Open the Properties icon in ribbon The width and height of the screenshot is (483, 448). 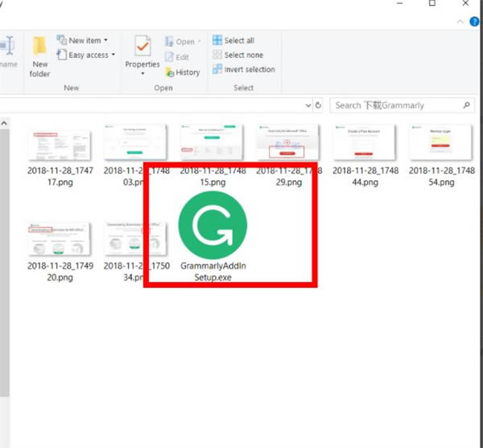point(142,48)
